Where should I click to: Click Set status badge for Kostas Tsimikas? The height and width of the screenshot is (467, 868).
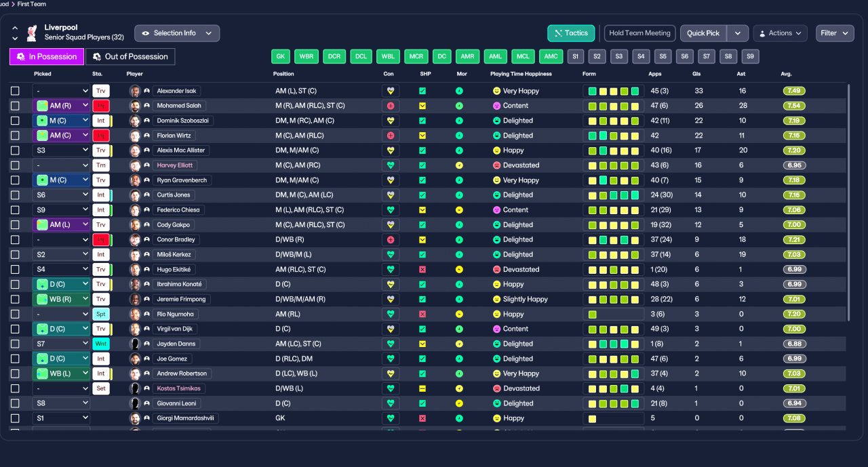101,389
